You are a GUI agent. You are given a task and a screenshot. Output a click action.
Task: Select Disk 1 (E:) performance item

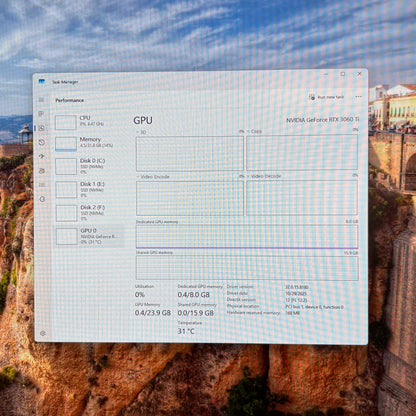pos(89,189)
